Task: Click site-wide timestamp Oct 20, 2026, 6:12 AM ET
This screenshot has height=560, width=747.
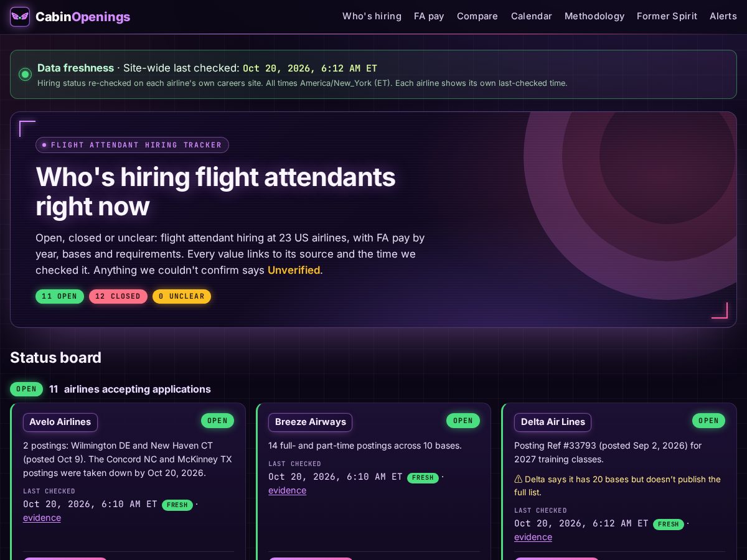Action: click(x=310, y=68)
